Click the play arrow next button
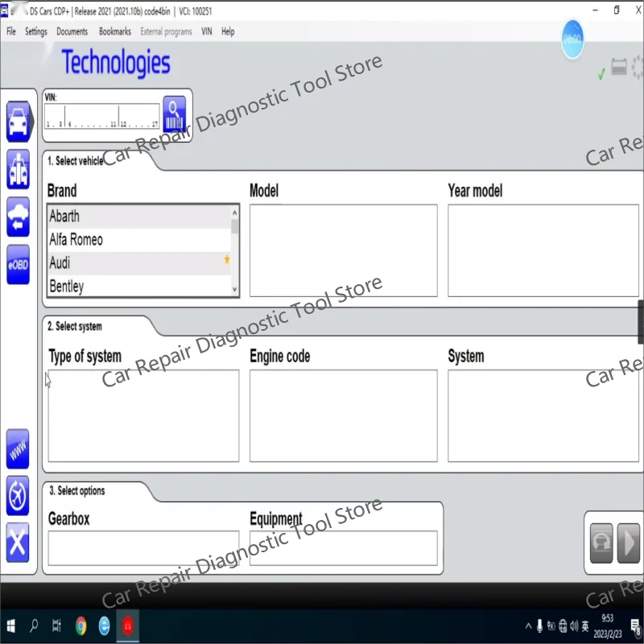 (x=629, y=543)
